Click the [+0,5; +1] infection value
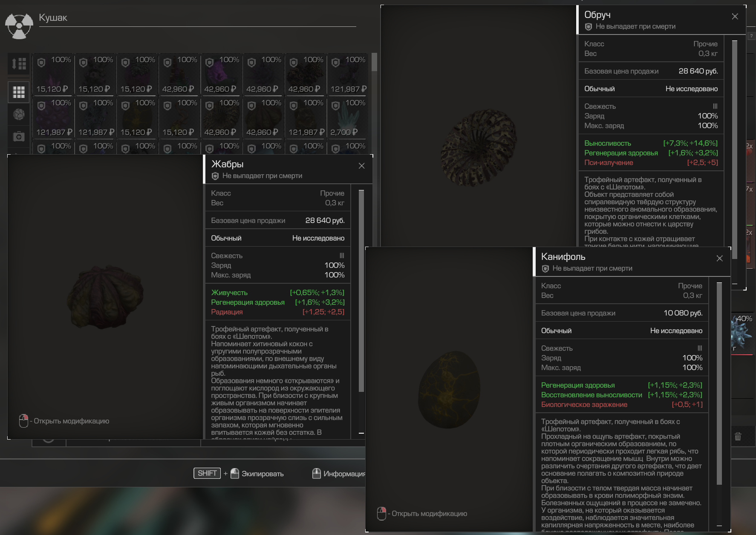 pyautogui.click(x=687, y=405)
